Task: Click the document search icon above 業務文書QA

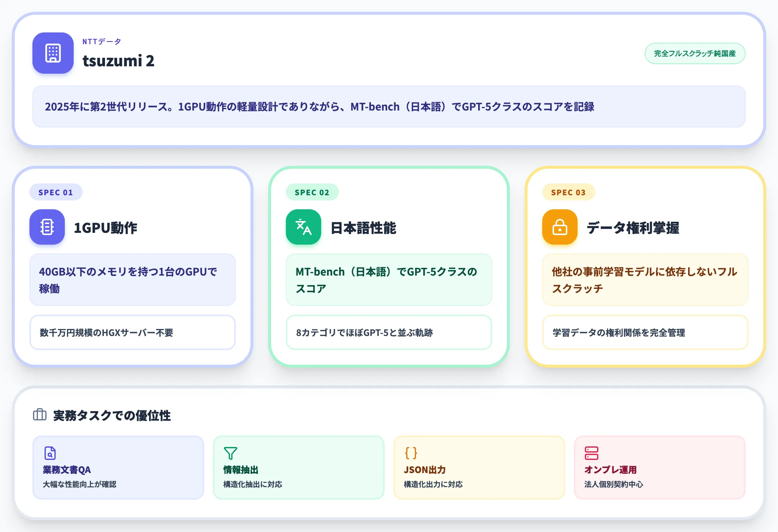Action: [x=50, y=453]
